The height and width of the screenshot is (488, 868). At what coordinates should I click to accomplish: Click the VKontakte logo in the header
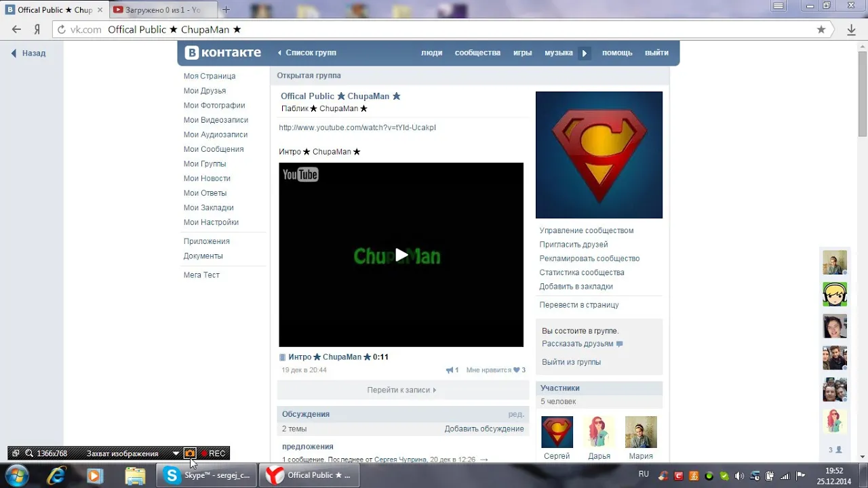coord(222,53)
